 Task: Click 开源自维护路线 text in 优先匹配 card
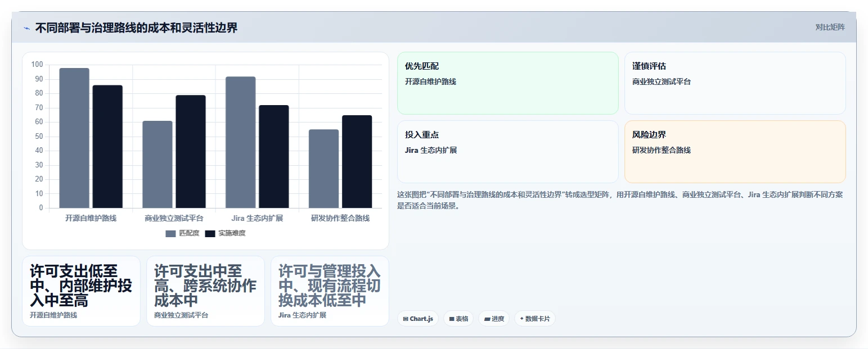point(430,81)
